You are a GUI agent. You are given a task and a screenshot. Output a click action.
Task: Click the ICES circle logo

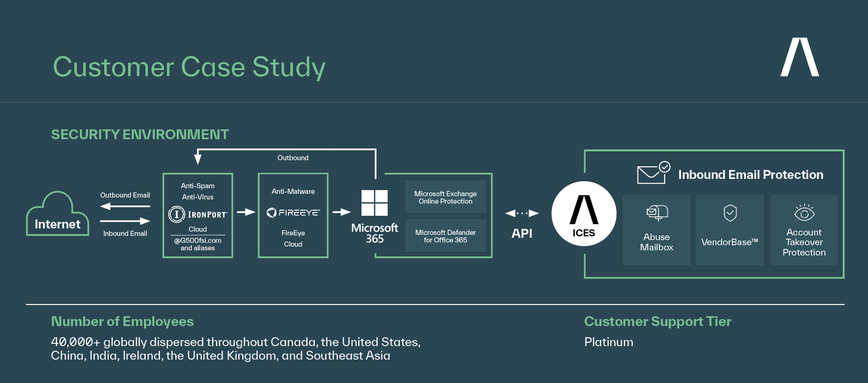coord(584,213)
